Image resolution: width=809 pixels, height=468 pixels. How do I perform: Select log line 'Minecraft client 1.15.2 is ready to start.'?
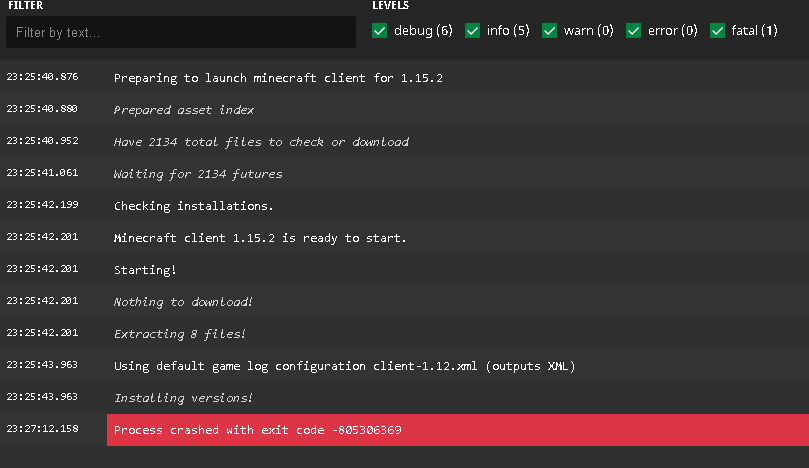pos(260,238)
